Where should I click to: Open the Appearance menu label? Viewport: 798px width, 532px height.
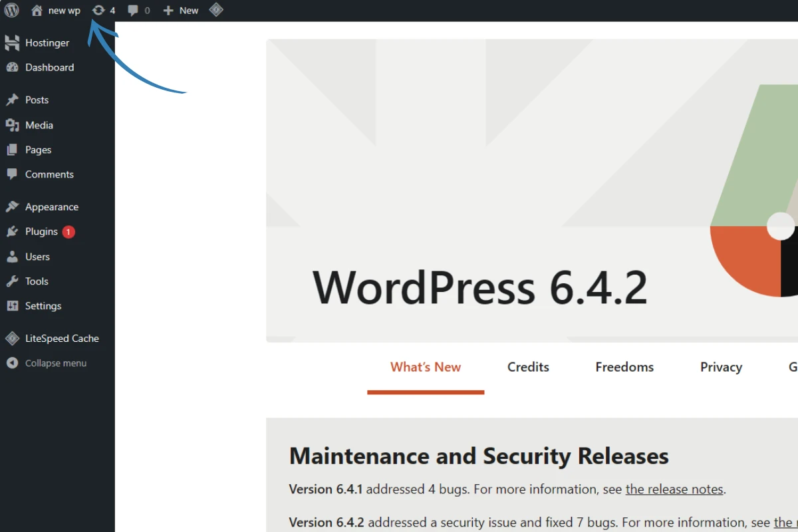[52, 207]
